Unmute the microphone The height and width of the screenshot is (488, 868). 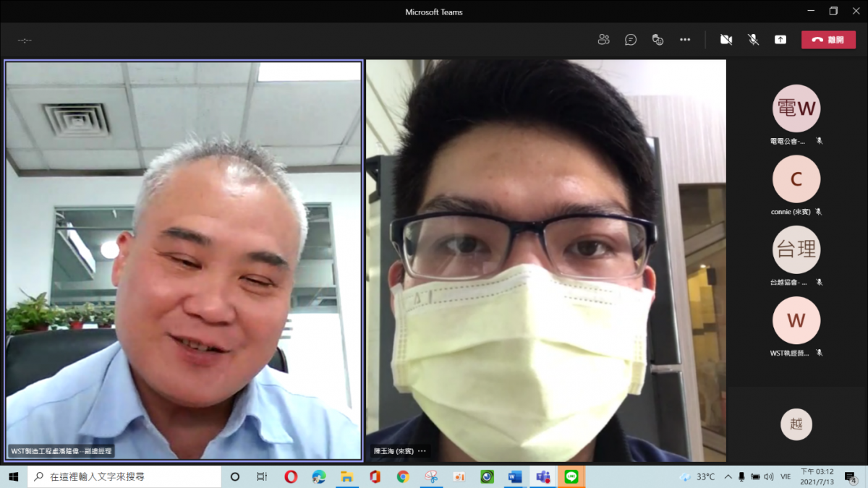coord(753,40)
